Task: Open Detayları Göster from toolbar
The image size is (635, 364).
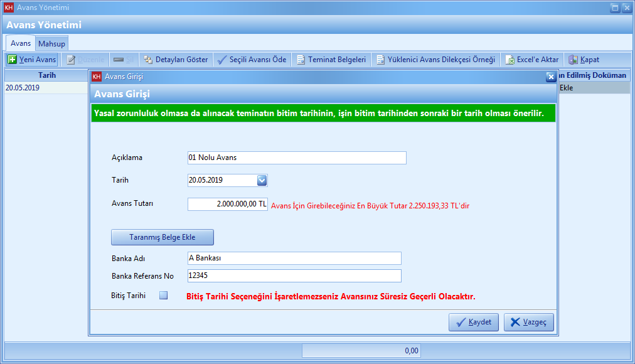Action: 176,60
